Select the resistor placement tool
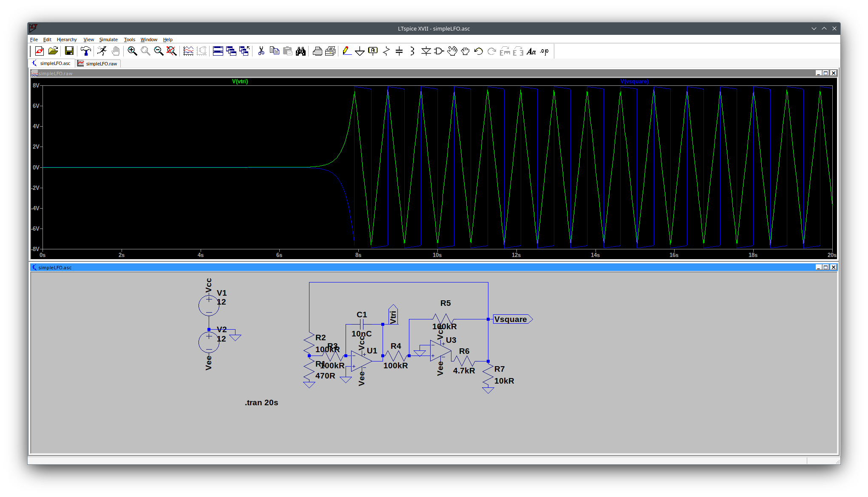Viewport: 868px width, 497px height. click(386, 51)
